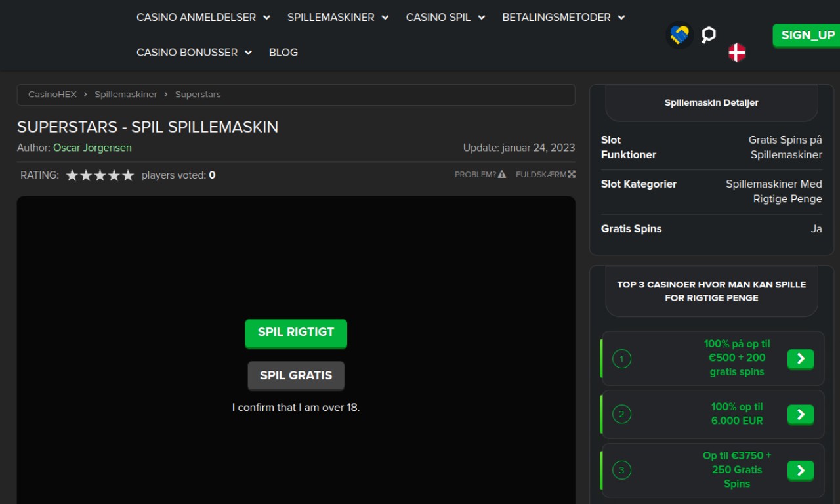Viewport: 840px width, 504px height.
Task: Open the SPILLEMASKINER nav menu
Action: (331, 18)
